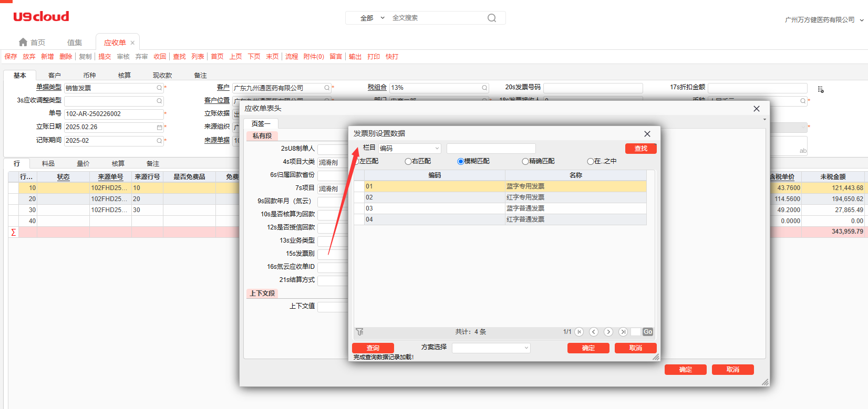The image size is (868, 409).
Task: Click the filter icon in invoice type dialog
Action: pyautogui.click(x=359, y=332)
